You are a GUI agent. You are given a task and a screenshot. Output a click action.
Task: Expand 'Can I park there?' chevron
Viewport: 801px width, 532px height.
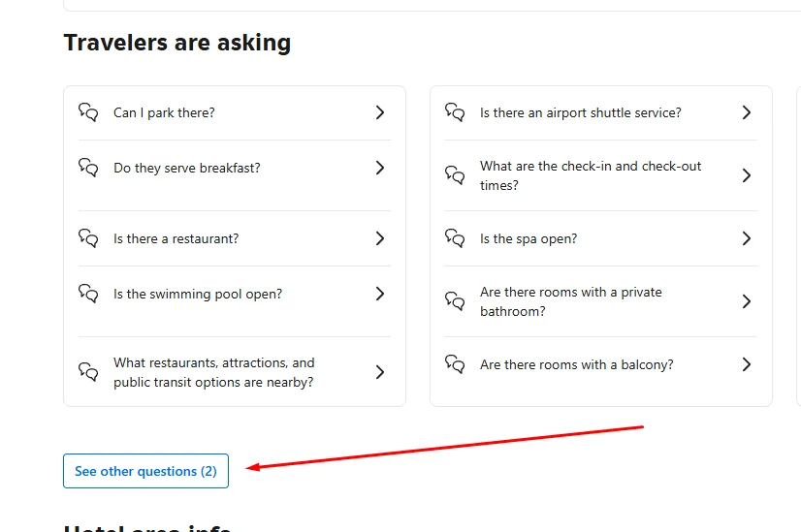point(379,112)
